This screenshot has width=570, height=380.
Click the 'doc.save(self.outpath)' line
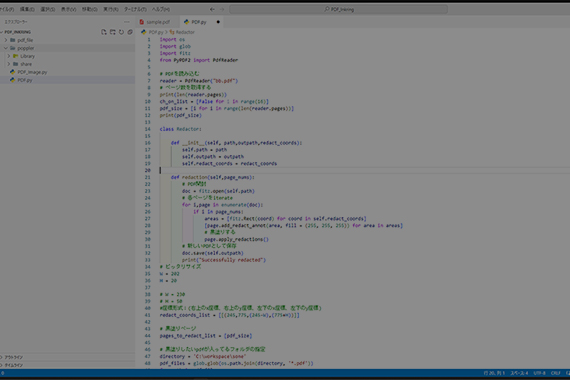tap(213, 253)
